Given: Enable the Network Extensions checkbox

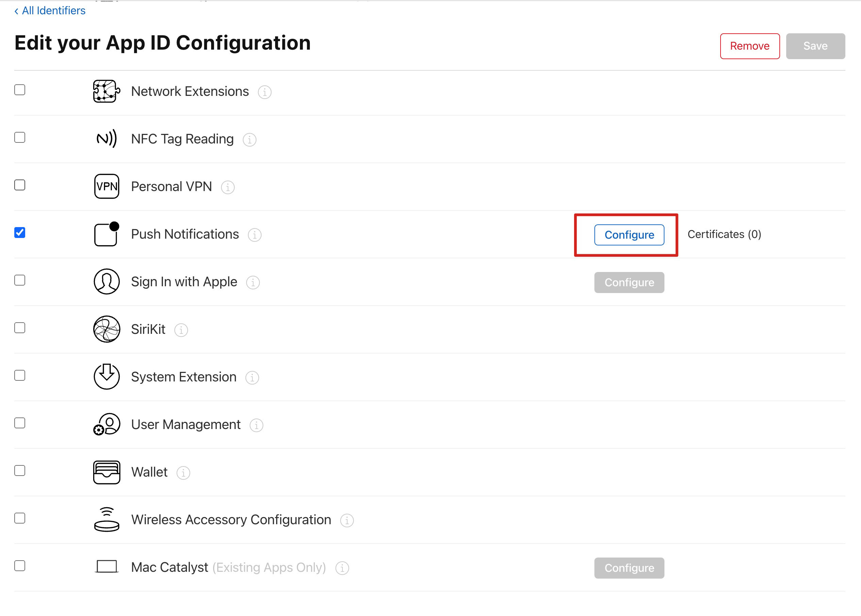Looking at the screenshot, I should (20, 90).
